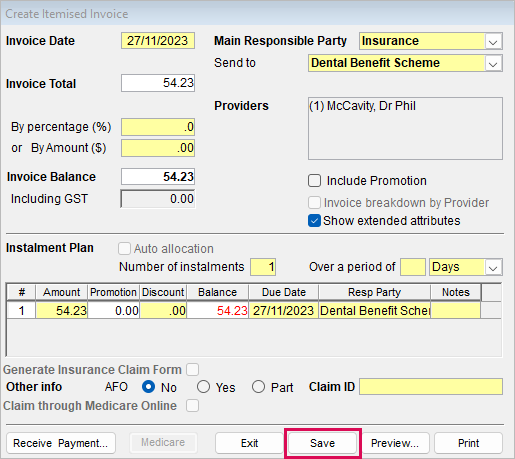Click the Claim ID field

click(x=431, y=387)
